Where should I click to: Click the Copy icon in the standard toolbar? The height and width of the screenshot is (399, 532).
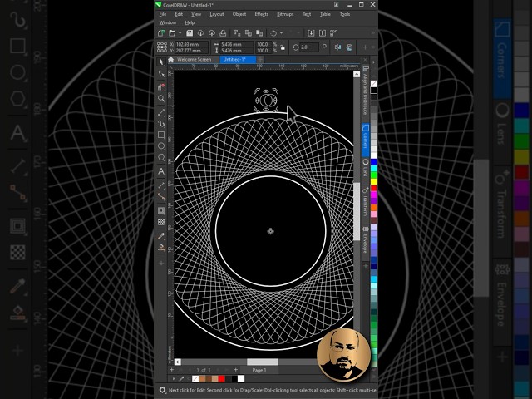[x=248, y=33]
